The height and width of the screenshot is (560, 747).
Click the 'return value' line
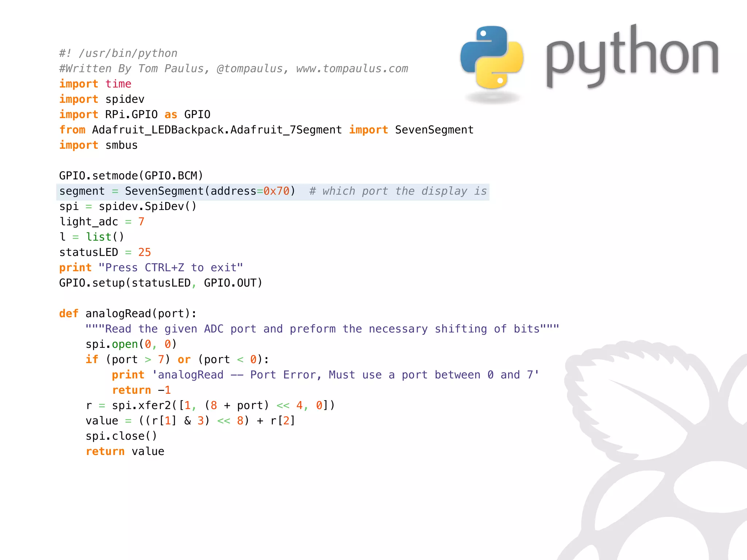[x=125, y=451]
